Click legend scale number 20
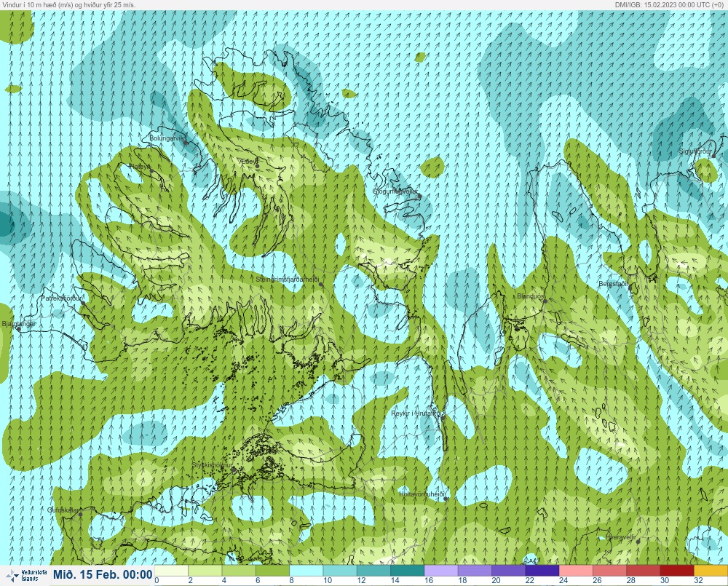The width and height of the screenshot is (728, 586). point(496,580)
